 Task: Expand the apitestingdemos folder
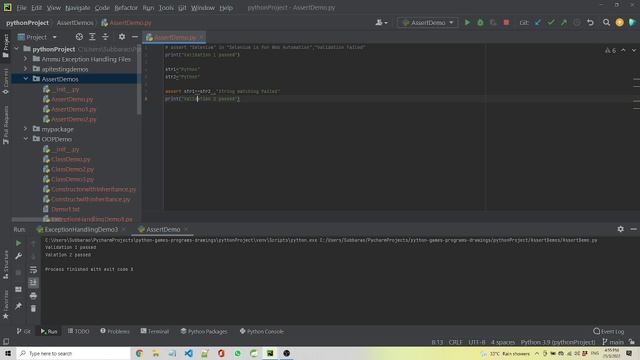26,69
